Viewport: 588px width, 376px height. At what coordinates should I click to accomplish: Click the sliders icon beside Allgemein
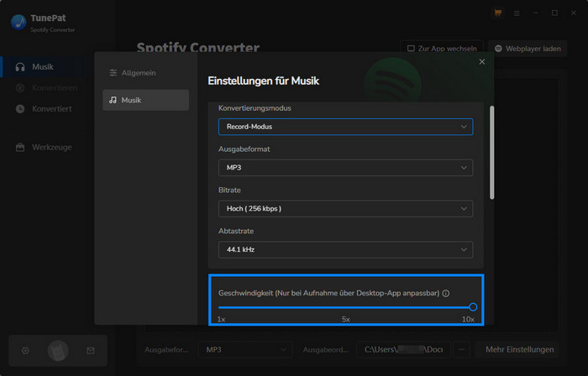[113, 73]
